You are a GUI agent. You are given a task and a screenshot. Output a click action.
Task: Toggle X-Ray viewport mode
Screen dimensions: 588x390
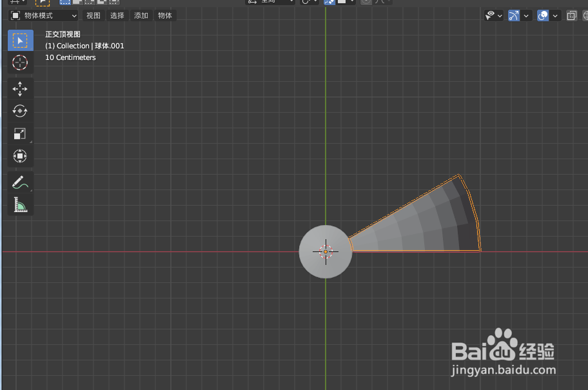[x=571, y=15]
